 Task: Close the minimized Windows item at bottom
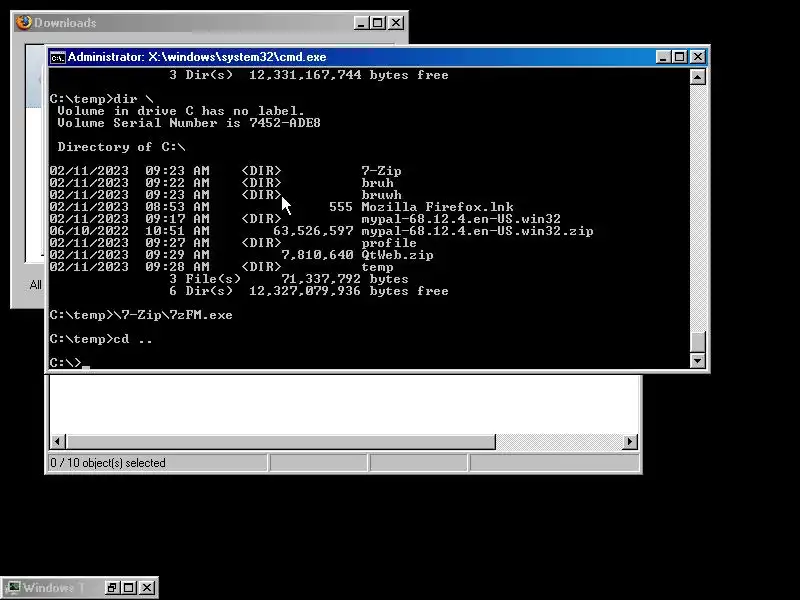click(147, 587)
